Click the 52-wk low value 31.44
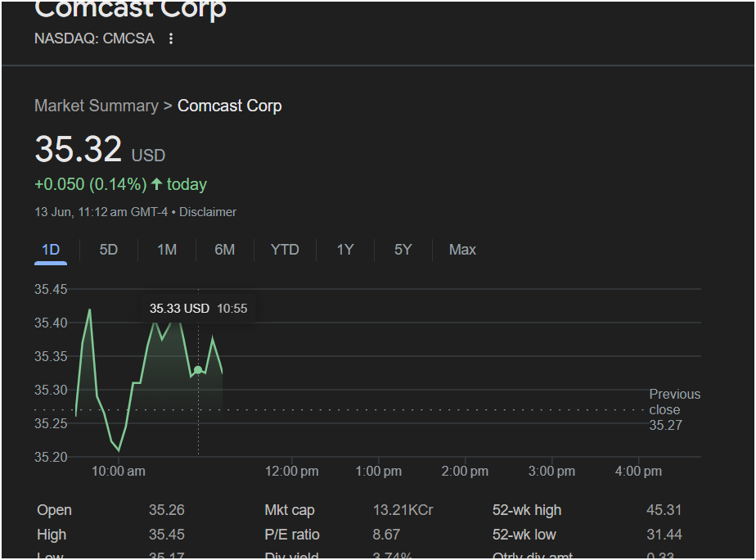 click(x=664, y=535)
